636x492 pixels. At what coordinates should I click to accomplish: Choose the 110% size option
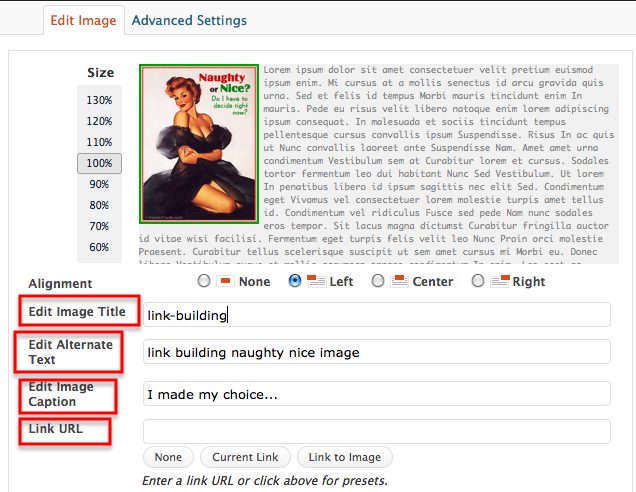(x=99, y=142)
